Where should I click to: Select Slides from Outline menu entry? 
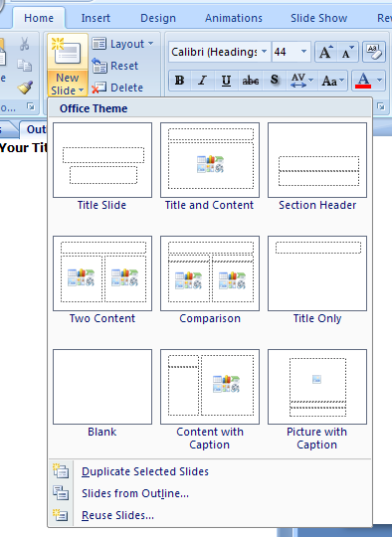[210, 493]
